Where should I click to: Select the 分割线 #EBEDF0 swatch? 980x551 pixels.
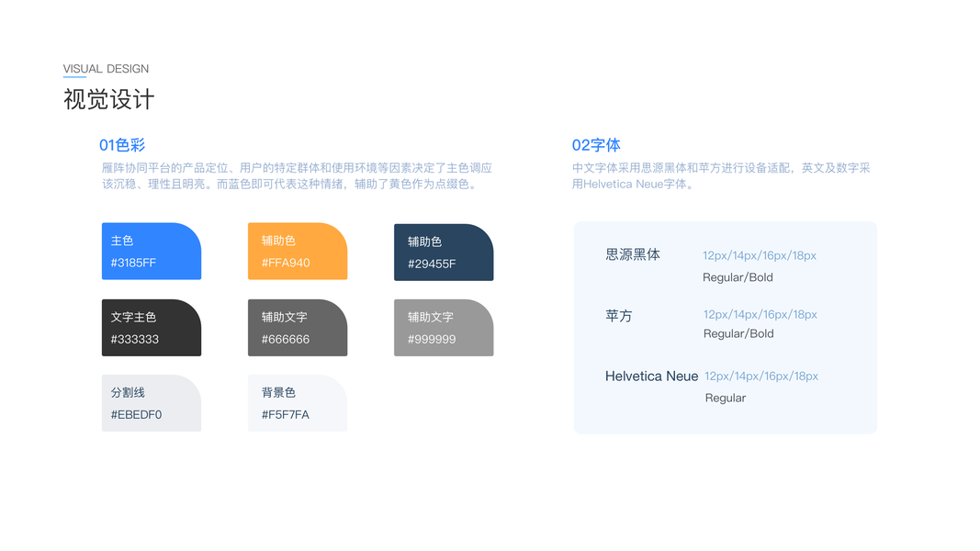[x=152, y=403]
